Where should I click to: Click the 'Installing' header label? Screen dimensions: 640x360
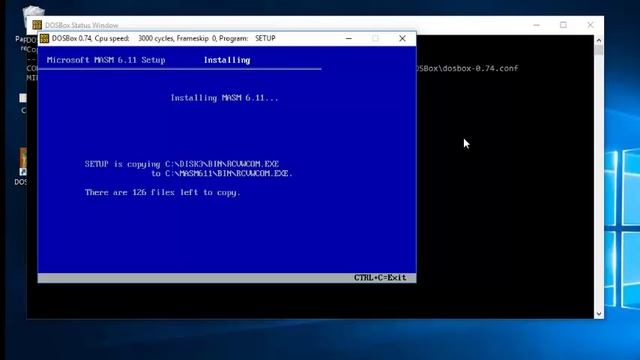pos(227,60)
